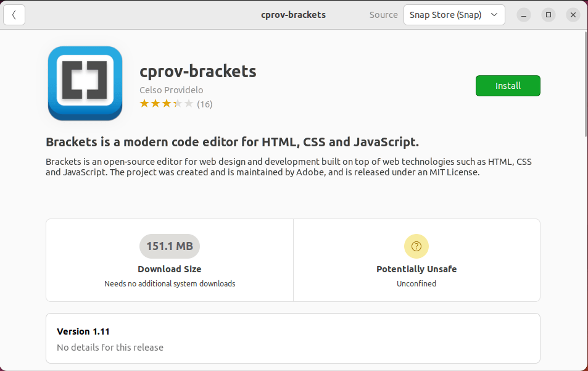The width and height of the screenshot is (588, 371).
Task: Click developer name Celso Providelo
Action: click(171, 90)
